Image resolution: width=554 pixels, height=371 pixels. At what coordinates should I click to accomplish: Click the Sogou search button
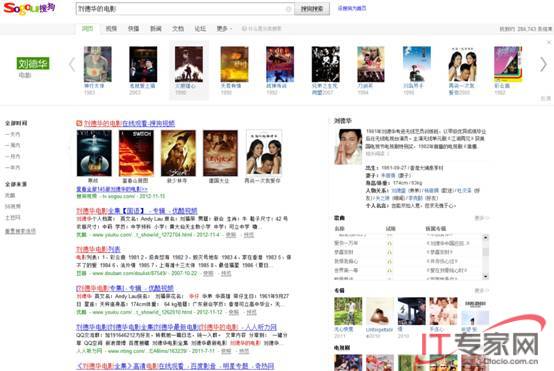click(312, 9)
